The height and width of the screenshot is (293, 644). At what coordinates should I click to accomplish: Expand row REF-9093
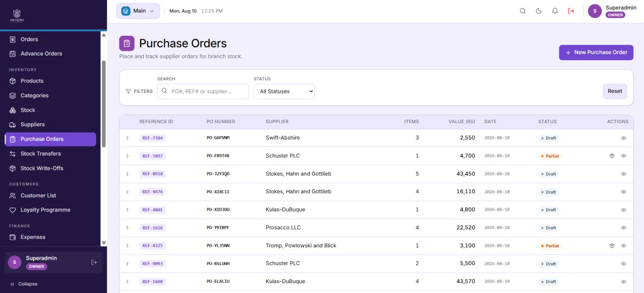[x=127, y=264]
